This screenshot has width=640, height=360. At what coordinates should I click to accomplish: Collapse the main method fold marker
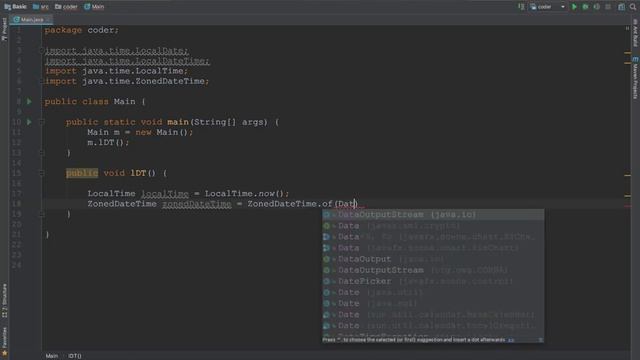42,122
